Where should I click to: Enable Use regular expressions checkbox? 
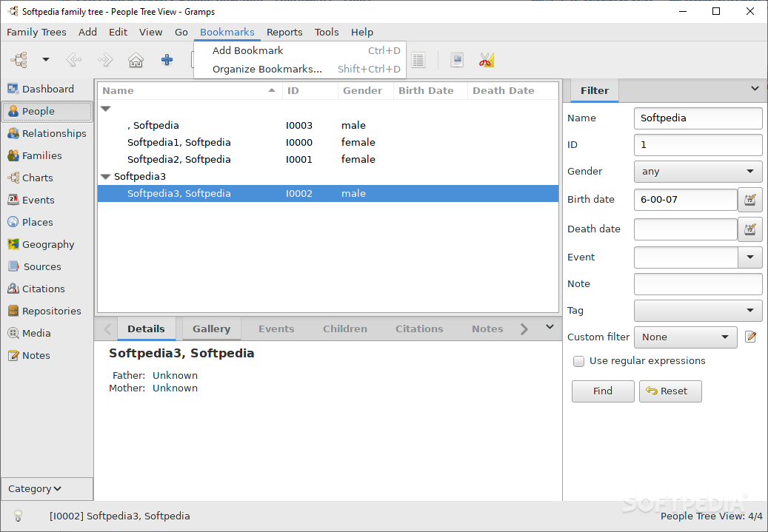pos(578,361)
